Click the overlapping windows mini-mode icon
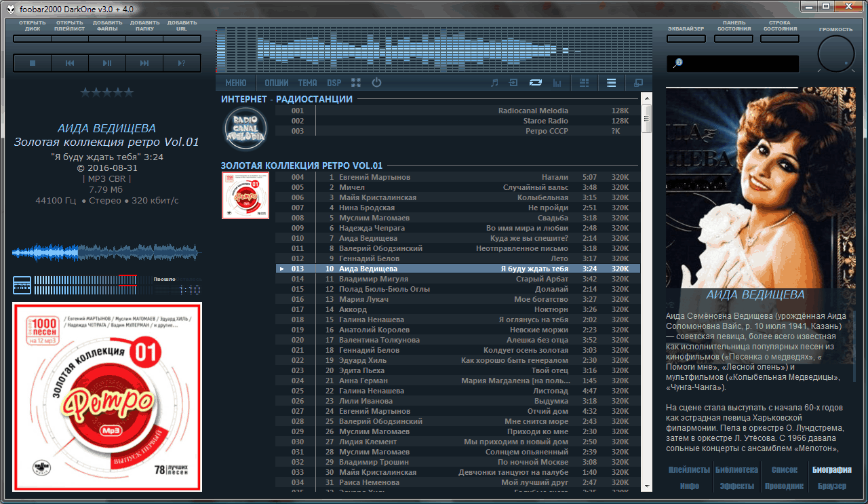Viewport: 868px width, 504px height. [x=638, y=83]
